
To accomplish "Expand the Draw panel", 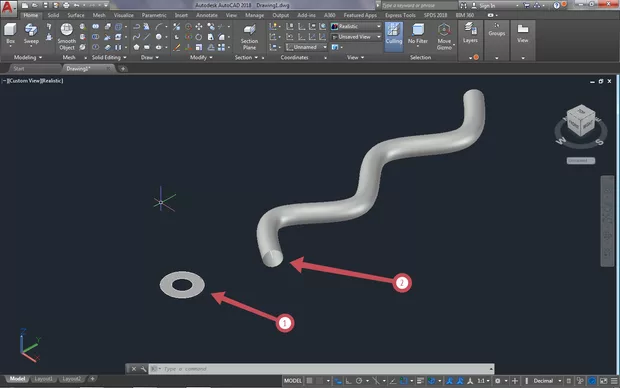I will 149,57.
